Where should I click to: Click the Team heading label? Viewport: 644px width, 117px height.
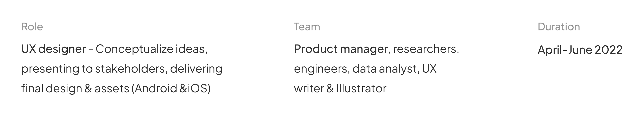point(307,27)
